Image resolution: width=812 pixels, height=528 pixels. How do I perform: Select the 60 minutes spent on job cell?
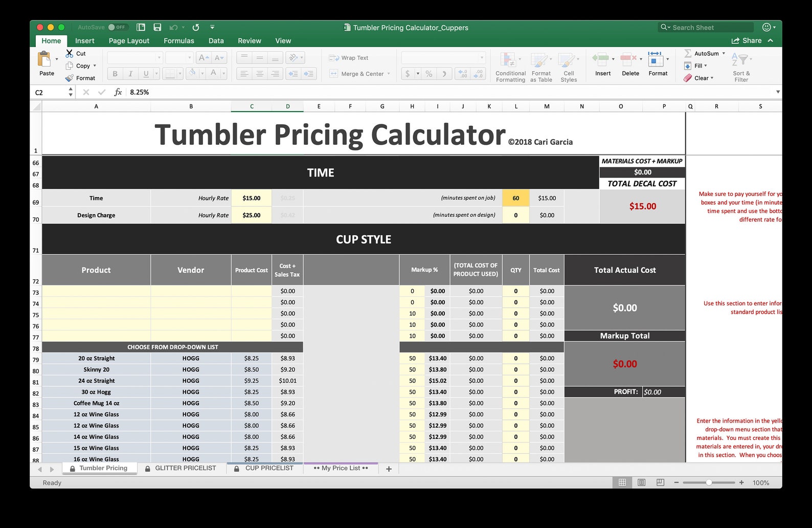click(x=516, y=198)
